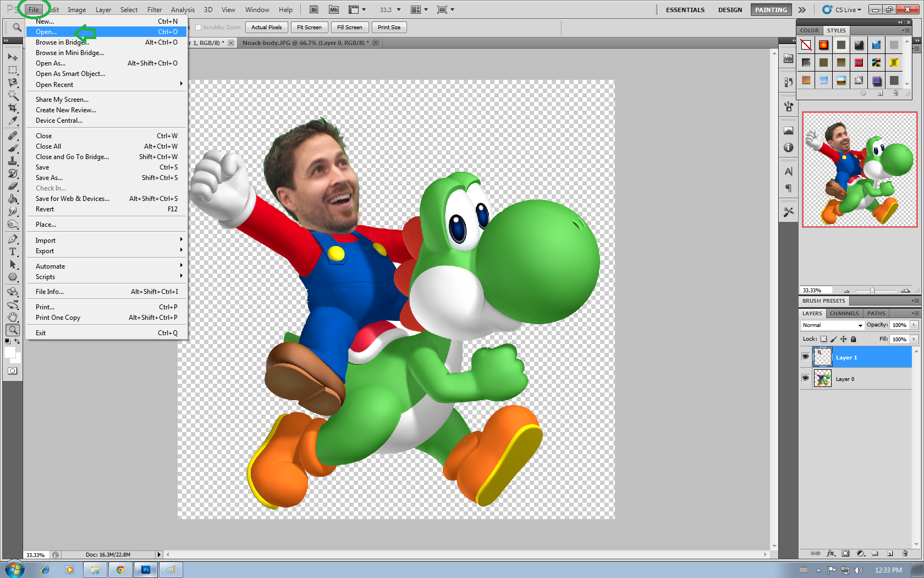Select the Crop tool
This screenshot has height=578, width=924.
(13, 108)
